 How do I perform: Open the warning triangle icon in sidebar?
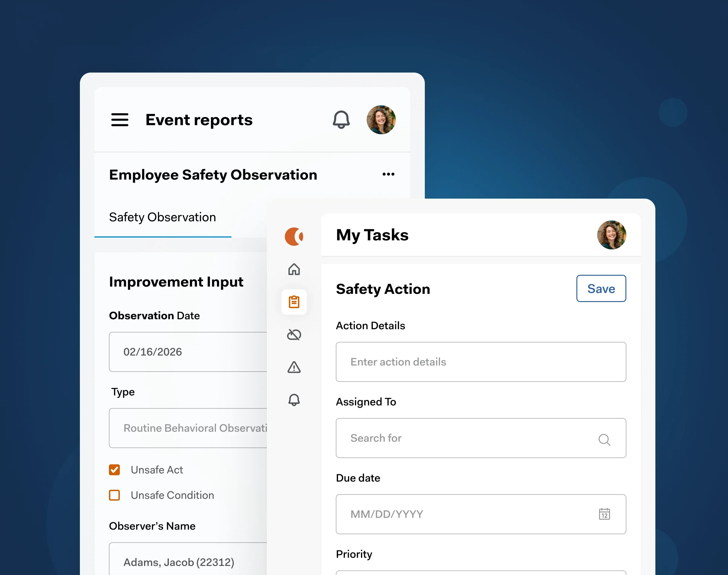click(x=294, y=367)
